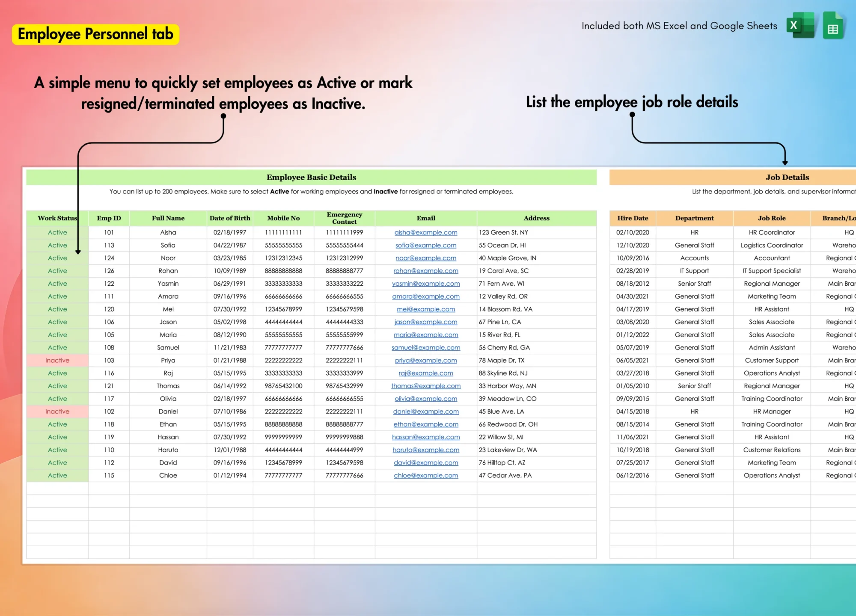Screen dimensions: 856x616
Task: Open haruto@example.com link
Action: click(x=426, y=450)
